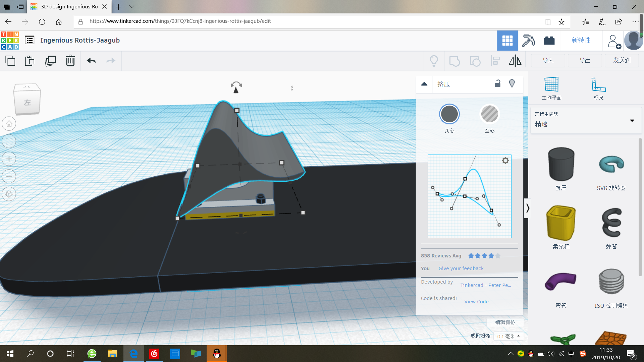
Task: Click the rotation handle above the shape
Action: tap(236, 87)
